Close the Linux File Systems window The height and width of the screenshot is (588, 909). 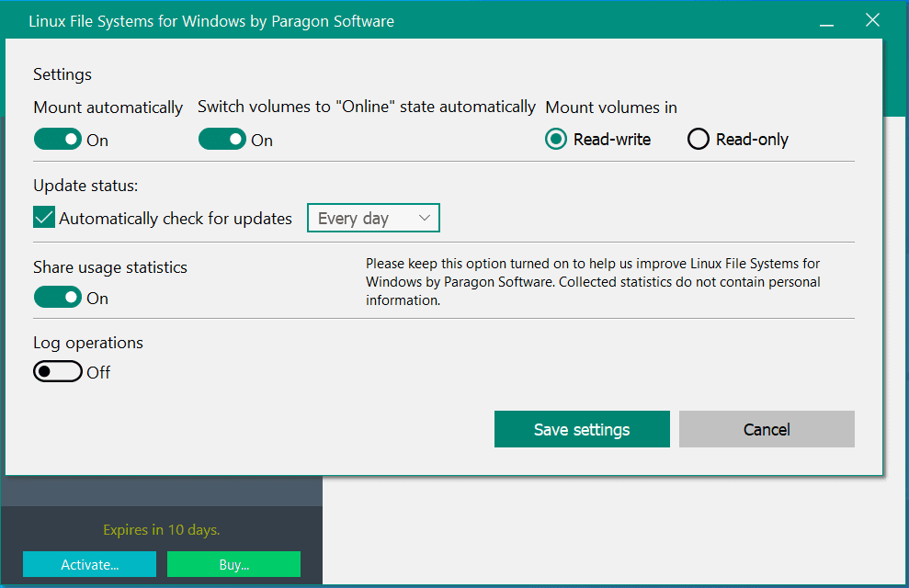click(x=872, y=20)
